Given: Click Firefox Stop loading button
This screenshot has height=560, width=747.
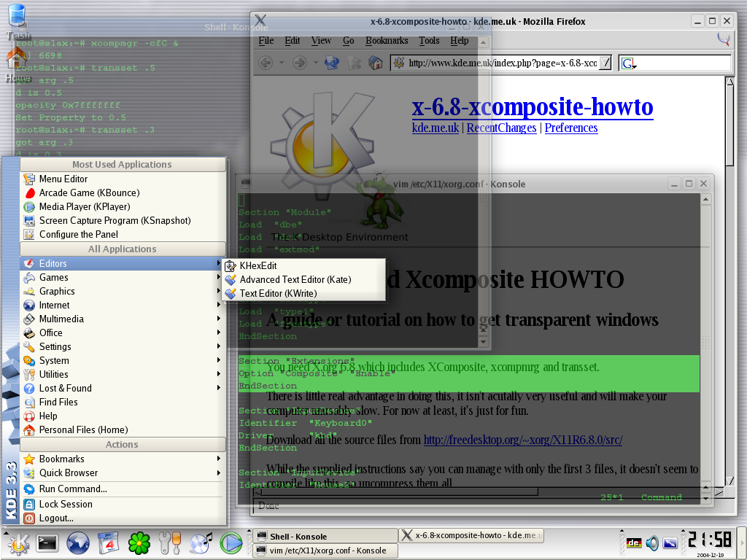Looking at the screenshot, I should click(x=355, y=63).
